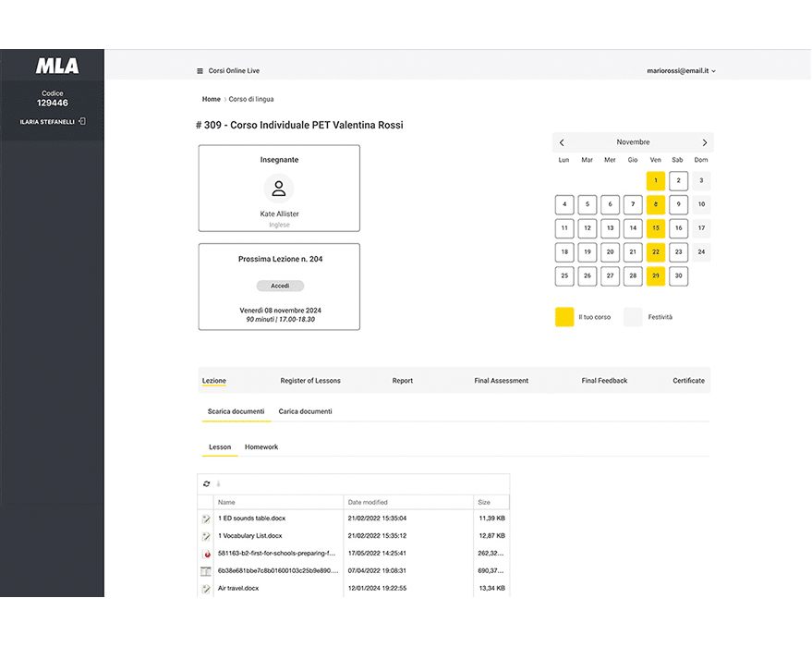Click the Corso di lingua breadcrumb
The height and width of the screenshot is (647, 812).
(251, 99)
